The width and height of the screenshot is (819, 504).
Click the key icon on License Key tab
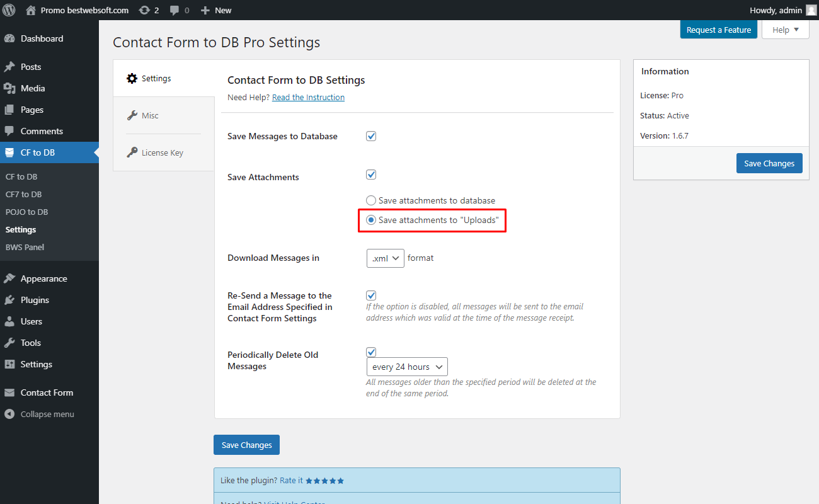tap(132, 152)
